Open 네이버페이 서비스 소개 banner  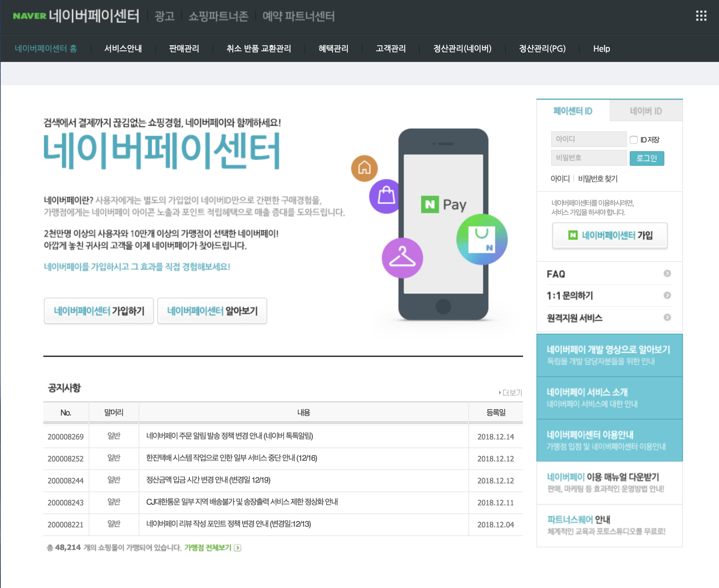click(609, 398)
